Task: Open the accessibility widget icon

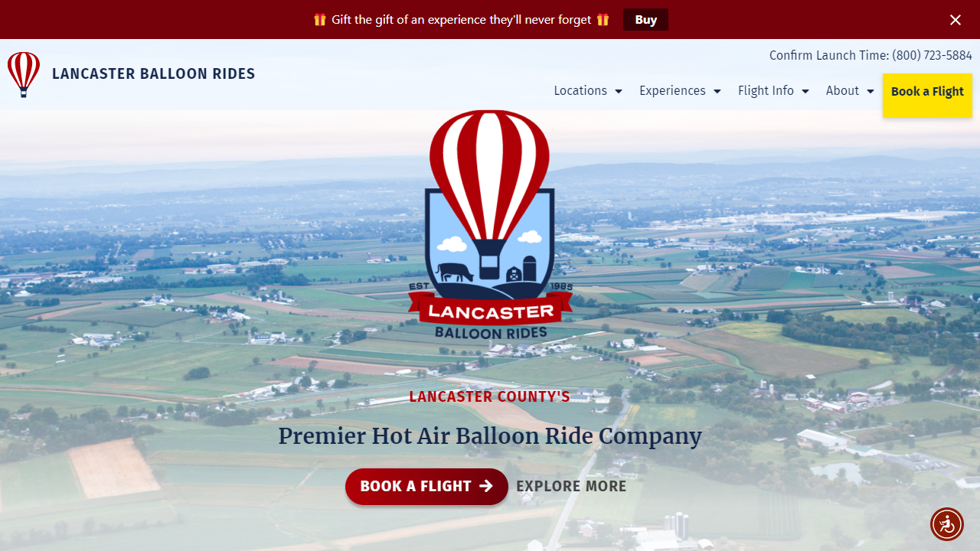Action: click(x=947, y=524)
